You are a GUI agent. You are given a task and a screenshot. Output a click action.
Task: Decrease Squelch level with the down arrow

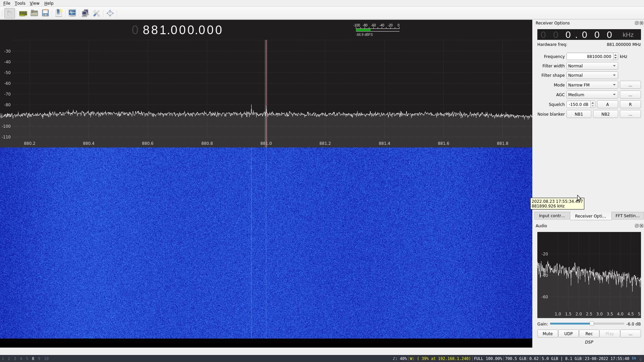[x=593, y=106]
